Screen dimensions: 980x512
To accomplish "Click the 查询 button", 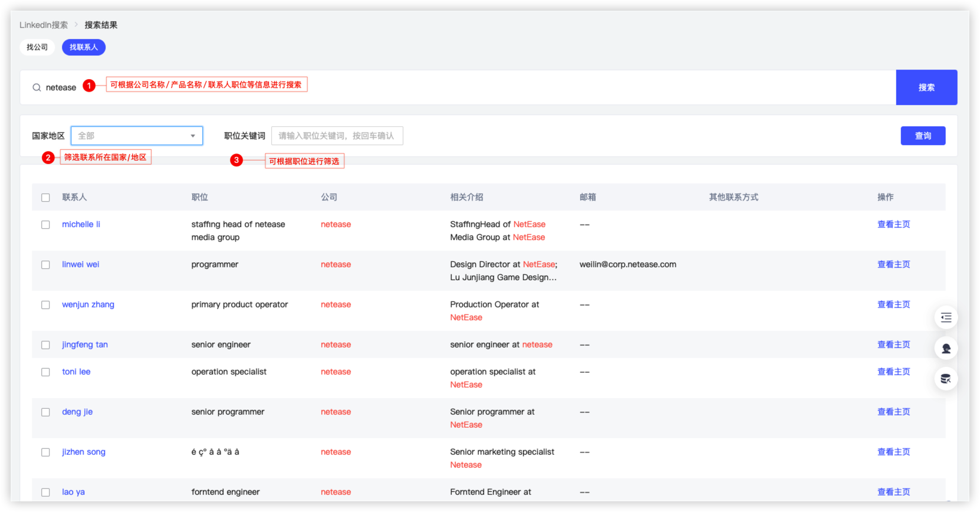I will 923,136.
